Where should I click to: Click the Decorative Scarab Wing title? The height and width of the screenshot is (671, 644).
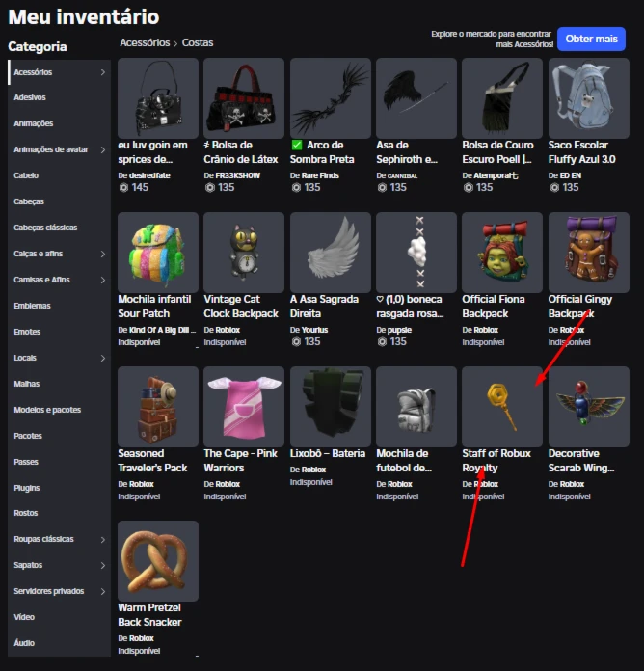click(581, 461)
